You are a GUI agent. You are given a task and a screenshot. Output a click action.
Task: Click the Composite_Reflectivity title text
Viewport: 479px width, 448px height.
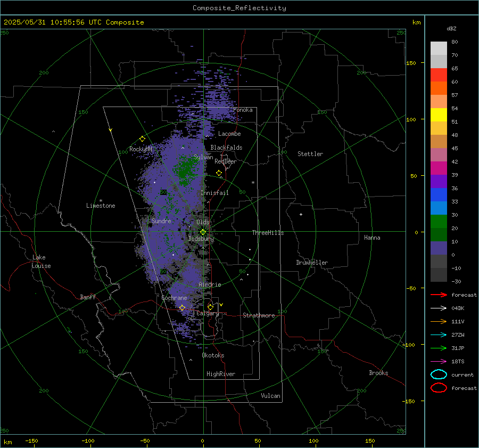tap(240, 8)
